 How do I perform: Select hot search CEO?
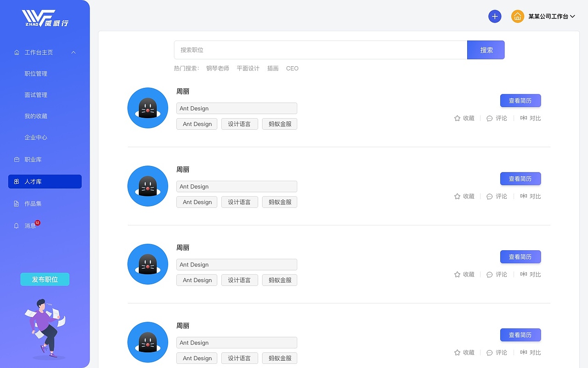click(x=292, y=68)
